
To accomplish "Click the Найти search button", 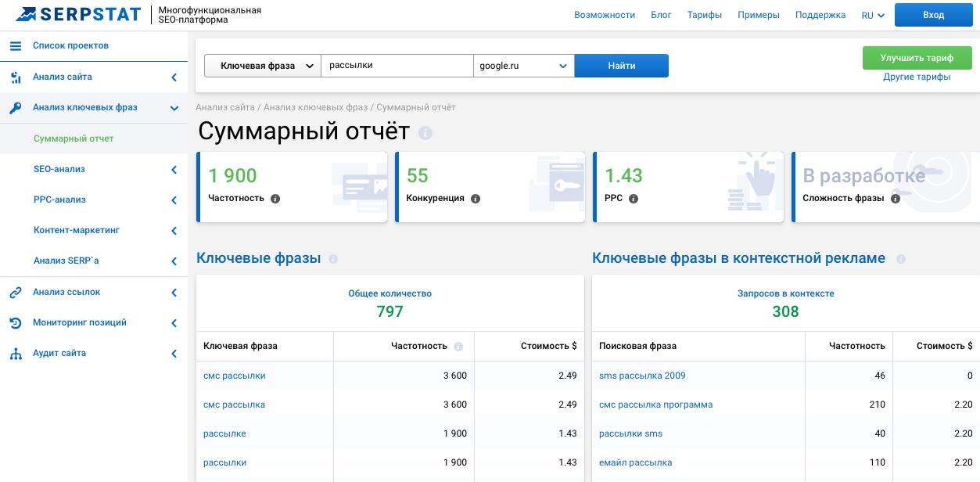I will coord(622,66).
